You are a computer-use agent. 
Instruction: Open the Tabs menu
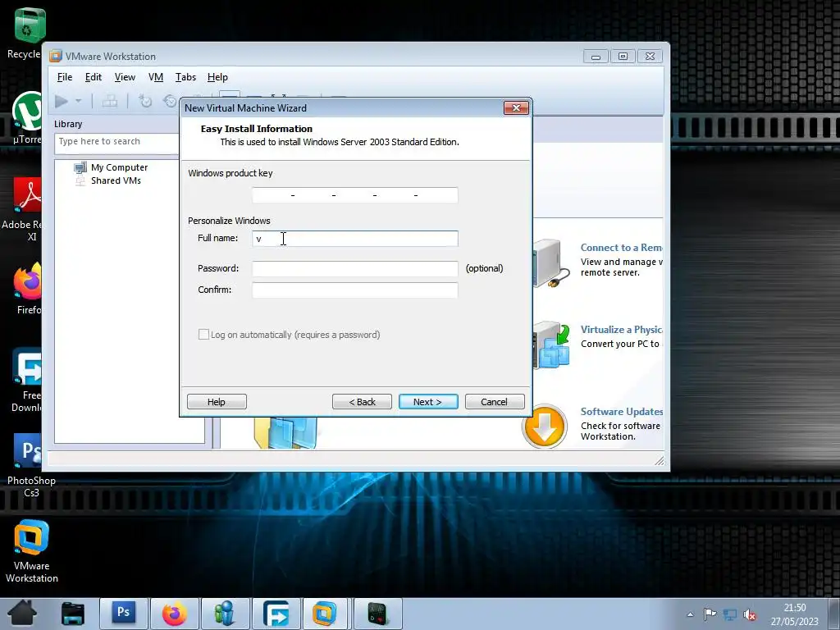coord(185,77)
